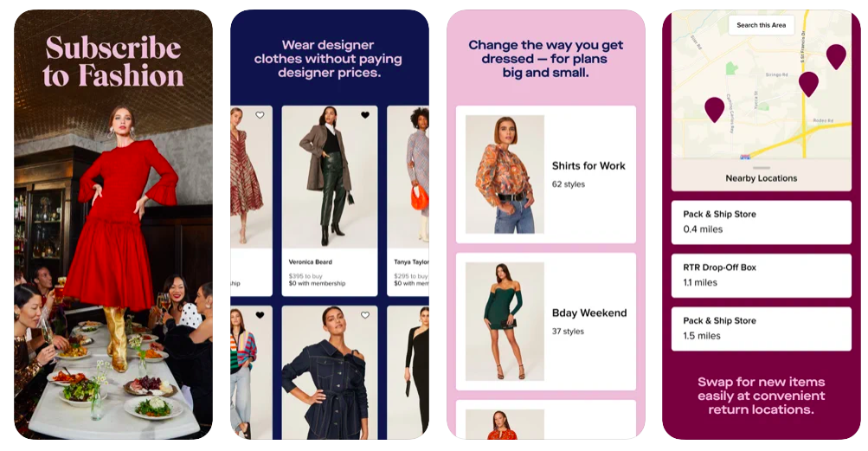The width and height of the screenshot is (868, 451).
Task: Select the middle map location pin
Action: [x=808, y=84]
